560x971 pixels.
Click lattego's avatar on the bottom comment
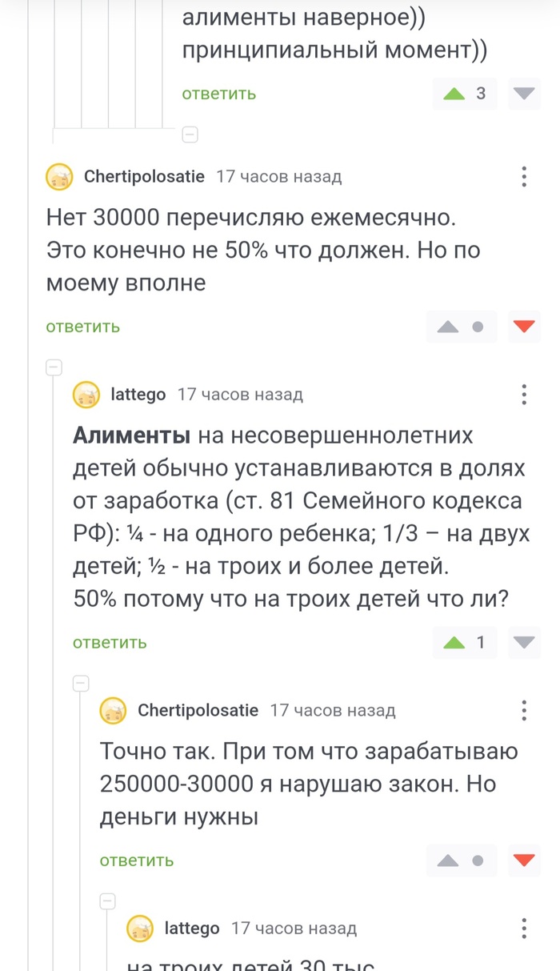point(141,929)
